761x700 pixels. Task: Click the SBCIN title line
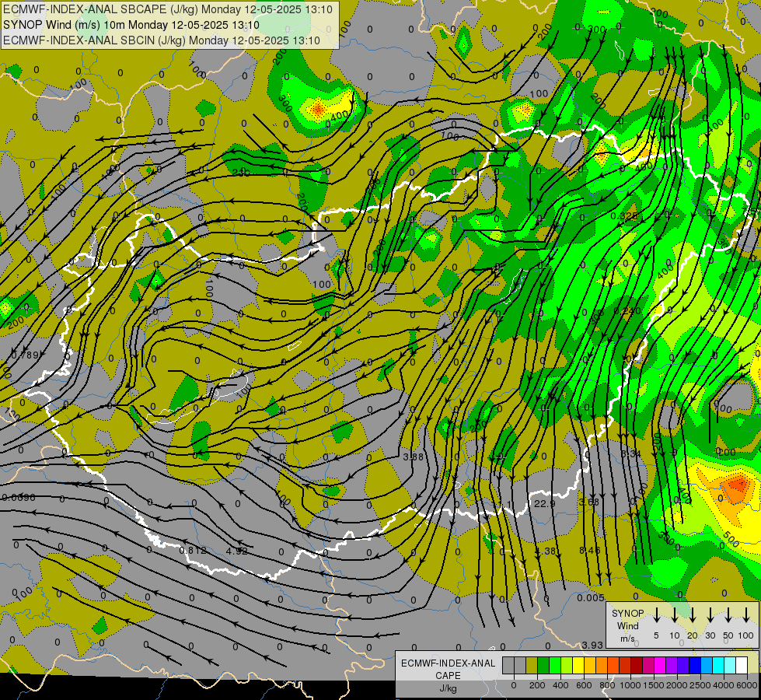162,40
